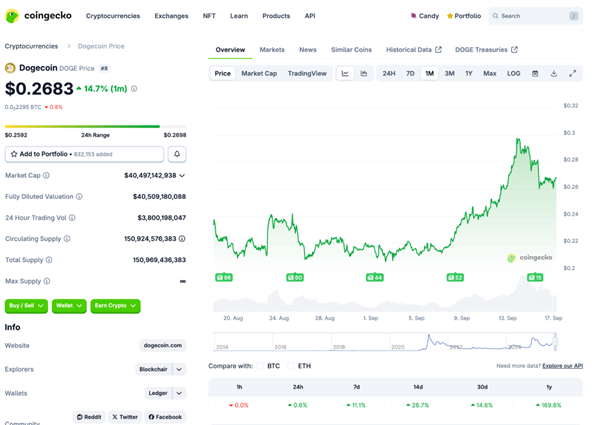Focus the Search input field
602x425 pixels.
[x=536, y=16]
